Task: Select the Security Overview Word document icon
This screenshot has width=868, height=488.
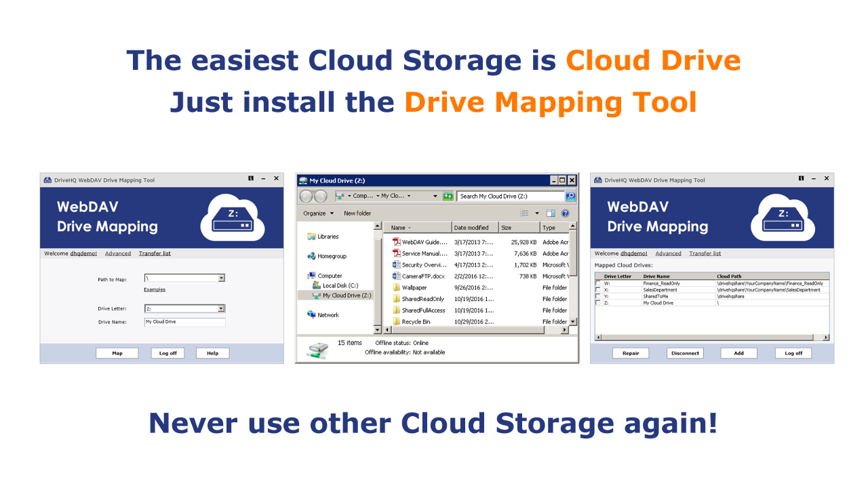Action: pyautogui.click(x=397, y=265)
